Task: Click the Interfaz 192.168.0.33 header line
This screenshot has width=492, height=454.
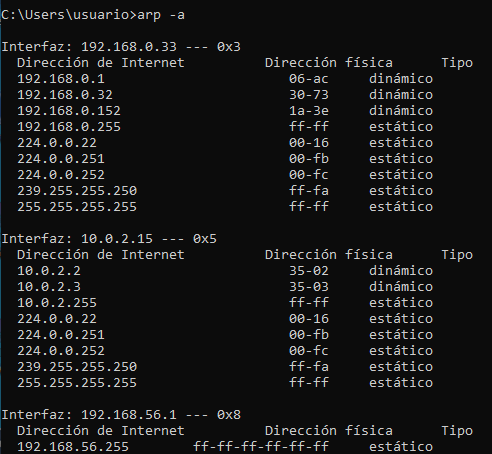Action: click(x=121, y=47)
